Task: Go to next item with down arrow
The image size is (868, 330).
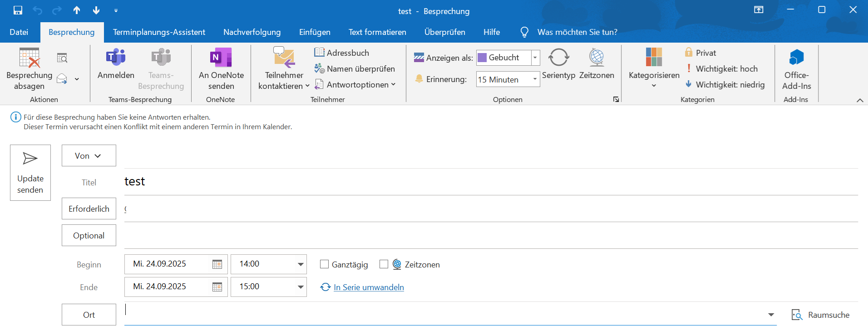Action: (96, 10)
